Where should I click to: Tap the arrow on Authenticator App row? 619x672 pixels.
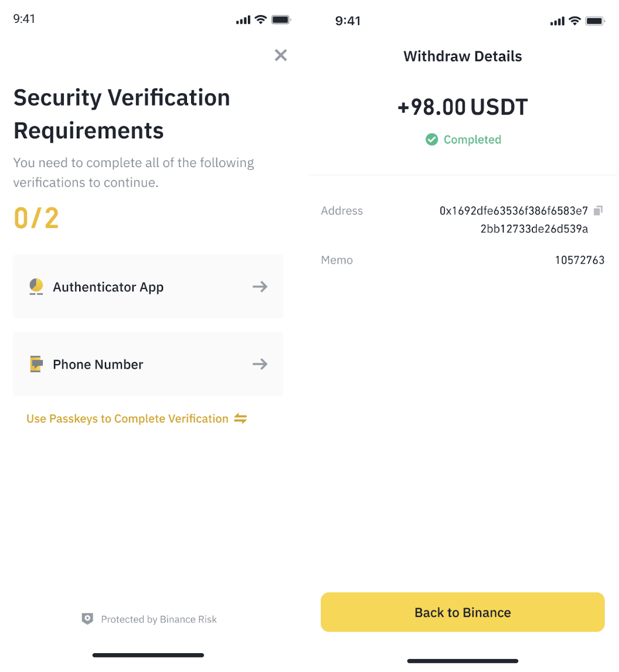pyautogui.click(x=260, y=287)
